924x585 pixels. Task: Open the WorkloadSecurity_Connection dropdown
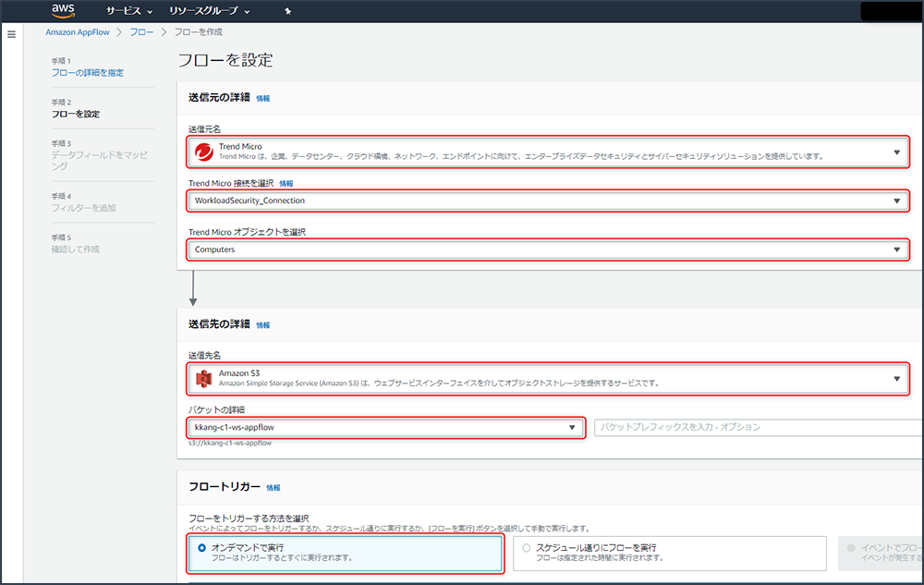(x=896, y=201)
